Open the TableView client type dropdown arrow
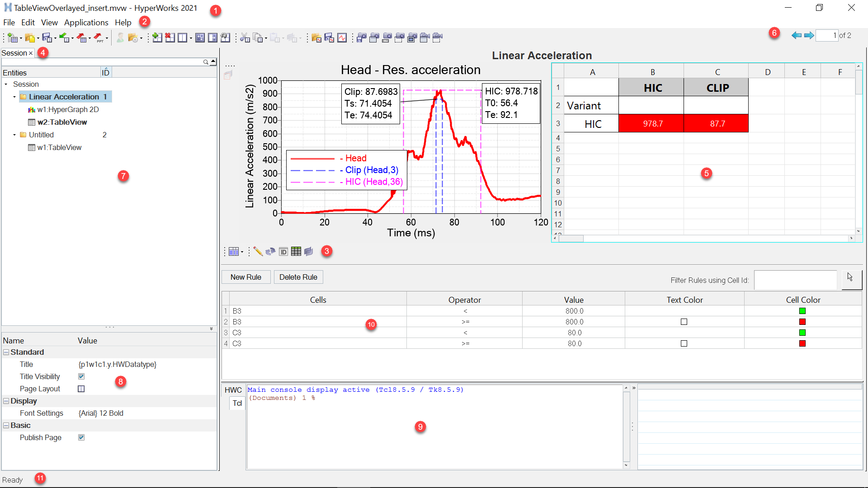The width and height of the screenshot is (868, 488). pos(242,252)
